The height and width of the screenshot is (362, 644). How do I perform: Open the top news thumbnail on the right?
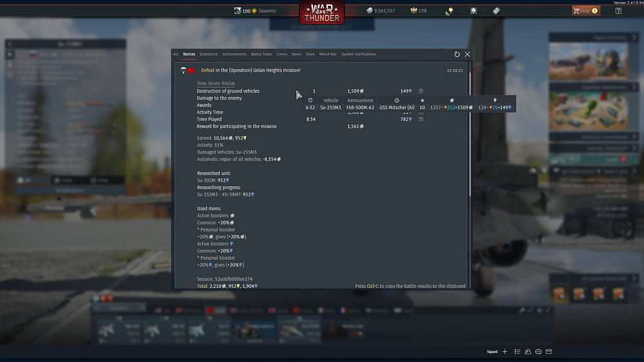(x=588, y=61)
